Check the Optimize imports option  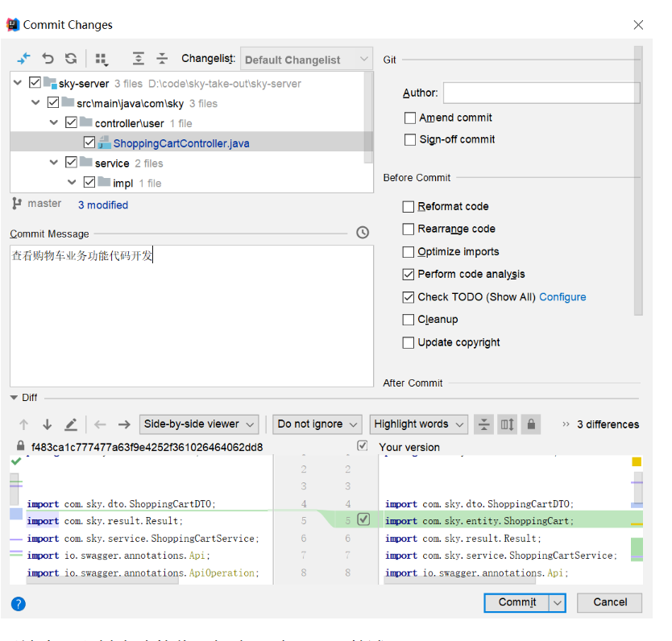point(408,252)
